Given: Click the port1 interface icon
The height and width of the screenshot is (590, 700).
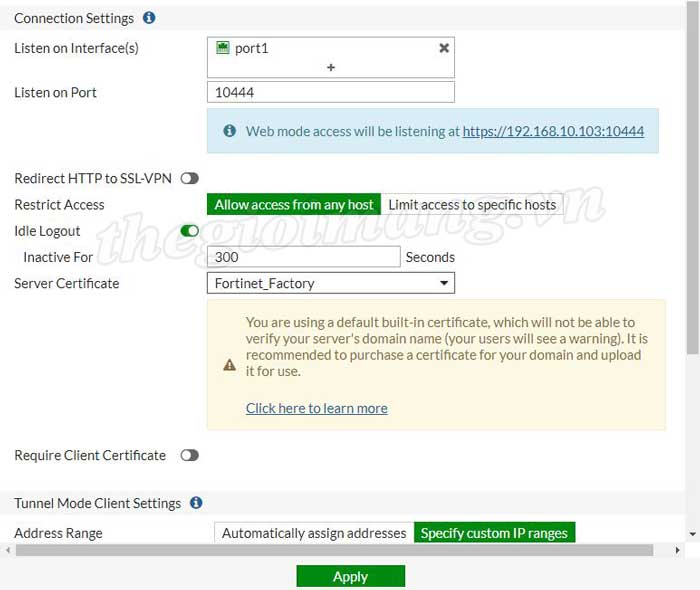Looking at the screenshot, I should [222, 48].
